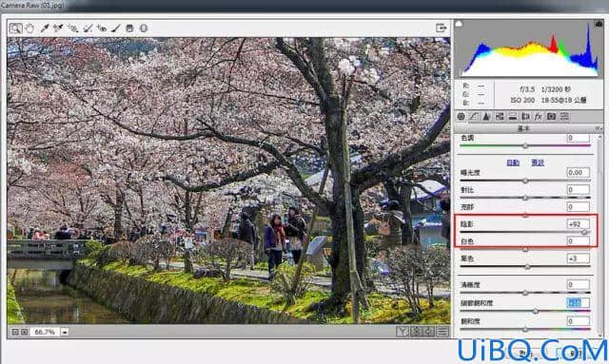This screenshot has height=364, width=609.
Task: Toggle highlight clipping warning on histogram
Action: (599, 24)
